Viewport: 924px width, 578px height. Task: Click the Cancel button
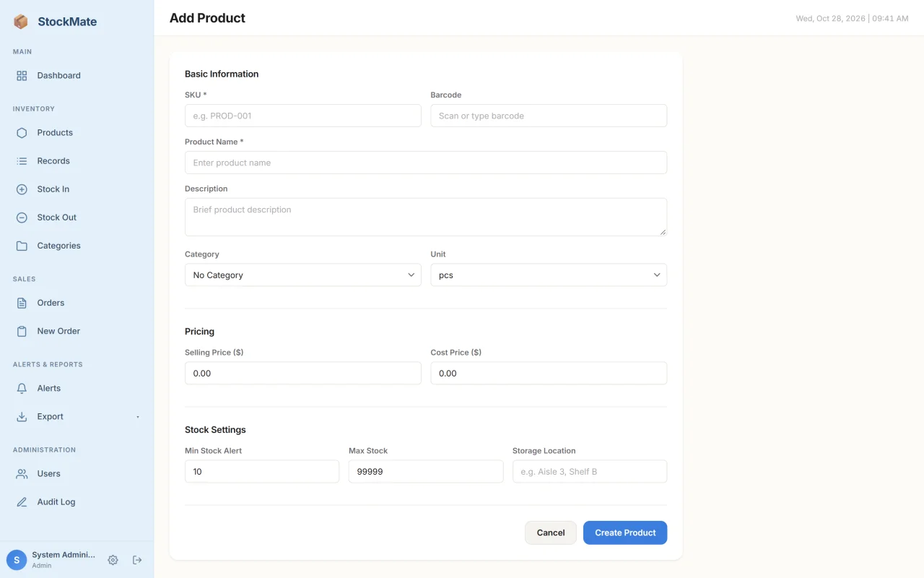tap(551, 532)
